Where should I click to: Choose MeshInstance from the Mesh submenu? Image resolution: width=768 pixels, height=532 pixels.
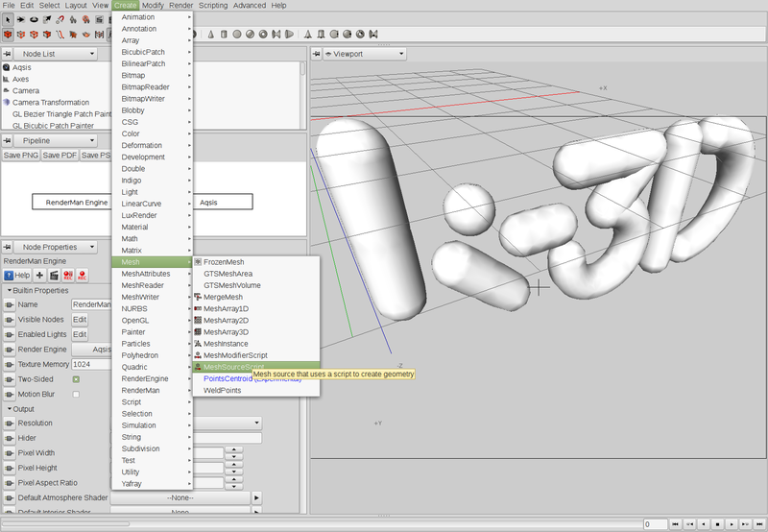pos(226,343)
